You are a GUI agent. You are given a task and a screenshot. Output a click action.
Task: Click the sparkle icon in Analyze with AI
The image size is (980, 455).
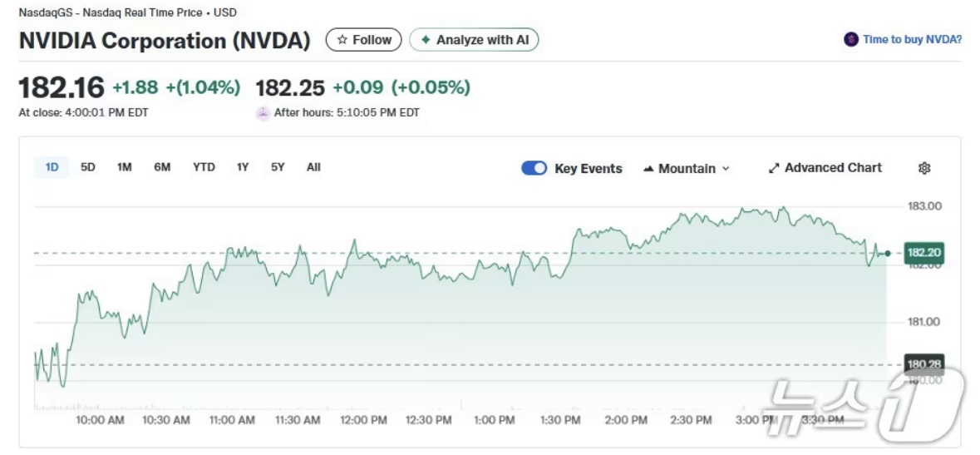[x=426, y=40]
